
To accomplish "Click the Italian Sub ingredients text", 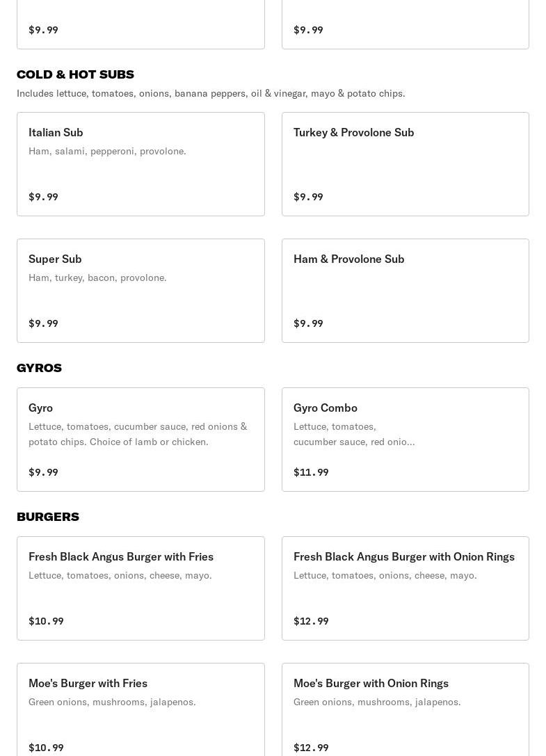I will 107,151.
